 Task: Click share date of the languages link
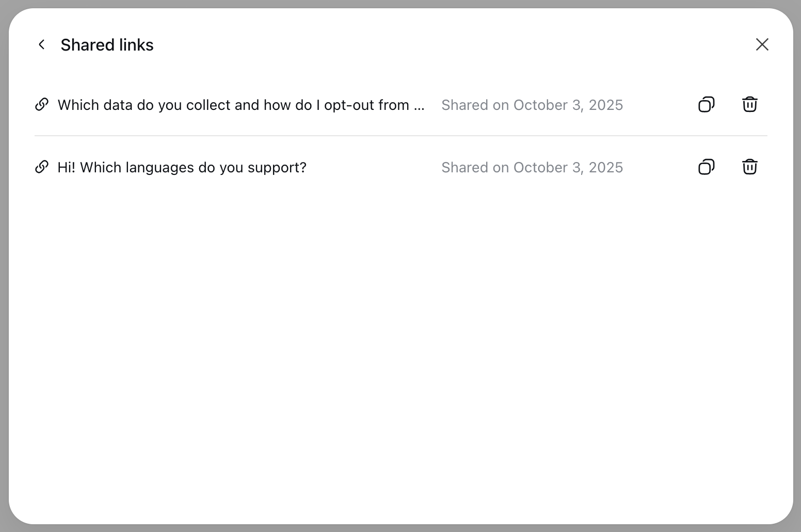tap(532, 168)
